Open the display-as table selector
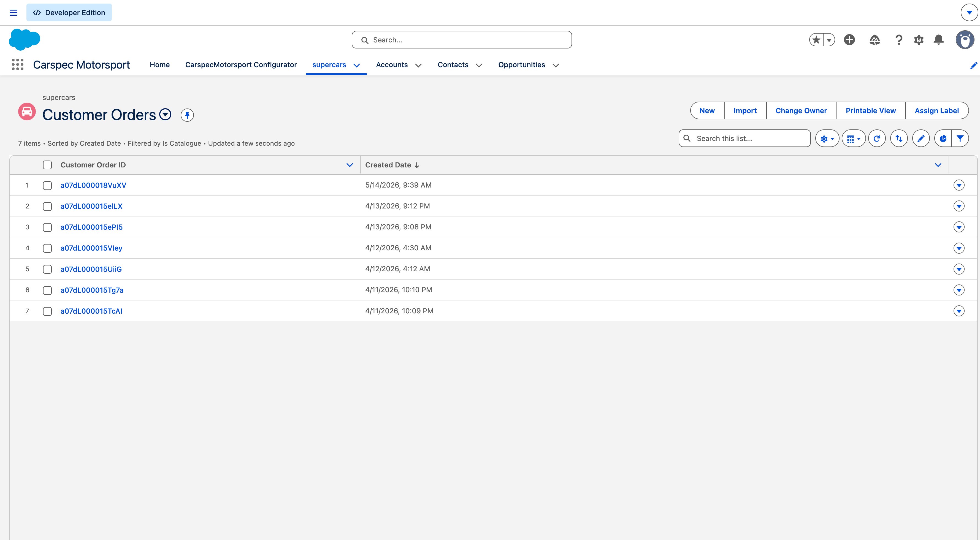 [x=854, y=139]
